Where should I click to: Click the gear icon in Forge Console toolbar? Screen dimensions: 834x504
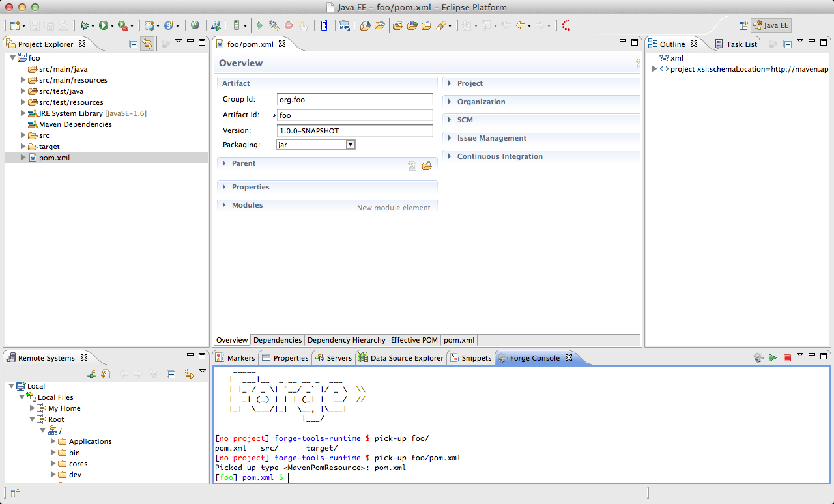point(758,357)
